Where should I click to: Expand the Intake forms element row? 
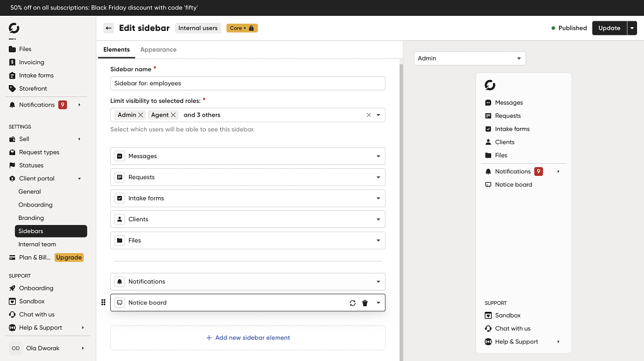pos(378,198)
